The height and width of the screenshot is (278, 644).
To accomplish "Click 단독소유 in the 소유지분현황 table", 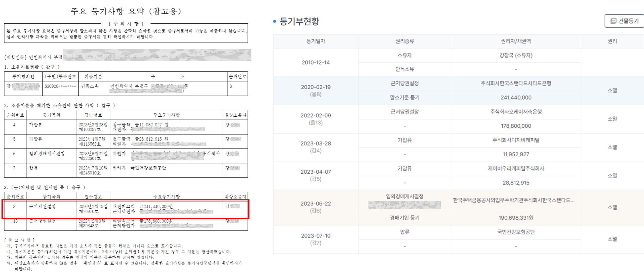I will tap(90, 86).
